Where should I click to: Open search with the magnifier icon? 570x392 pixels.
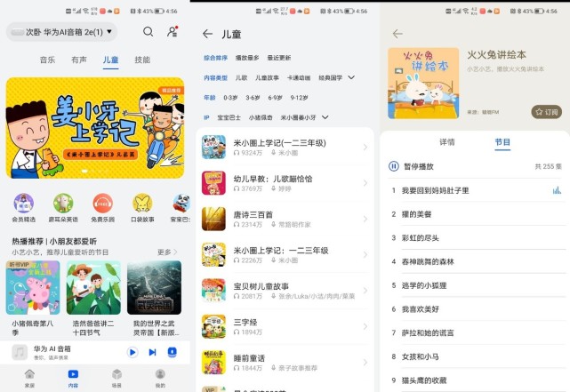[148, 32]
